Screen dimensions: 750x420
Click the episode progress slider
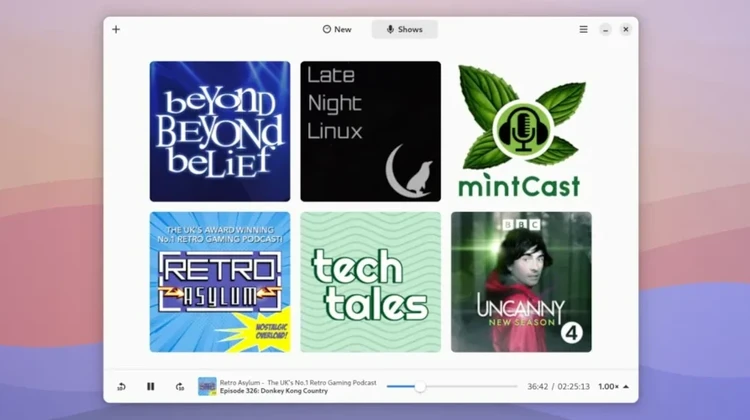click(x=452, y=387)
